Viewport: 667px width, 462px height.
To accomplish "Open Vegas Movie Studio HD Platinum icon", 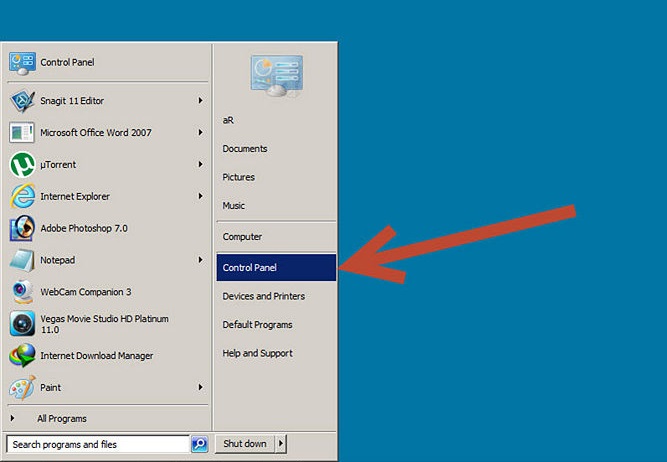I will click(x=22, y=324).
